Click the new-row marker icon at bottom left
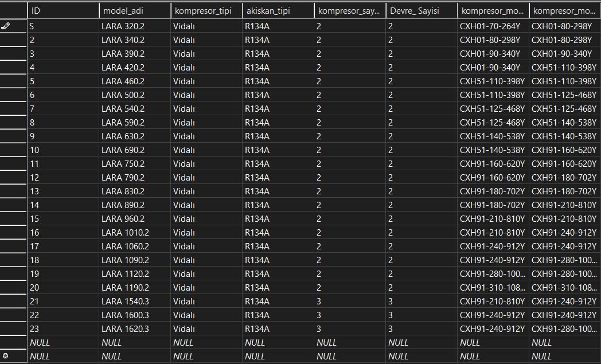This screenshot has width=601, height=364. [5, 356]
